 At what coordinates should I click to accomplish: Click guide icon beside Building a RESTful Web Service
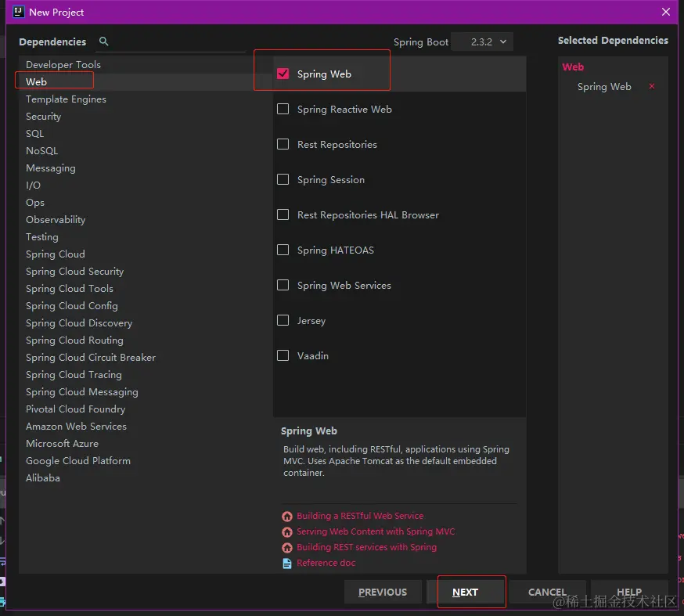(287, 516)
